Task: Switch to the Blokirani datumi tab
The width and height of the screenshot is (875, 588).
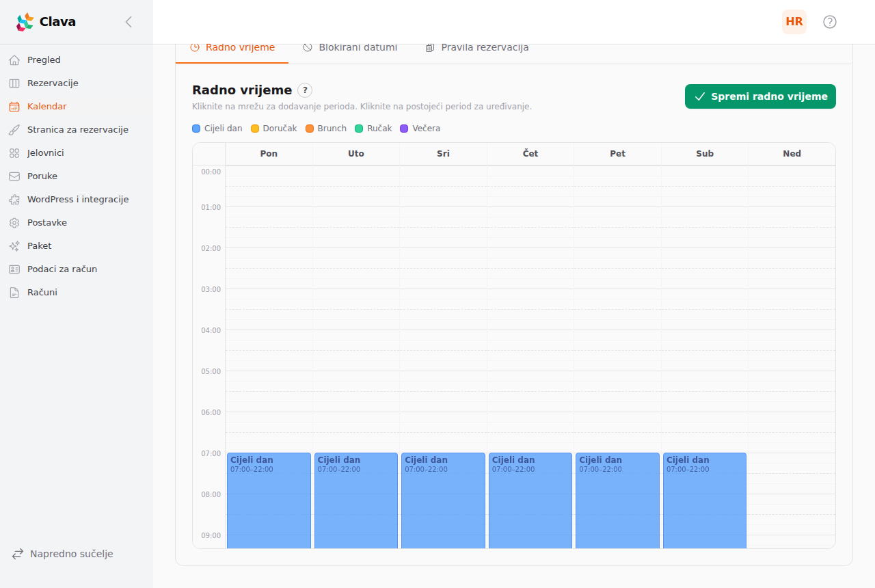Action: coord(350,48)
